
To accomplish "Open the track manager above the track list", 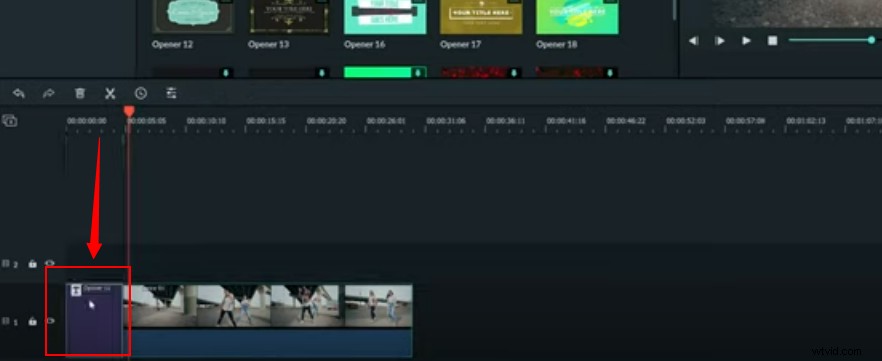I will coord(10,120).
